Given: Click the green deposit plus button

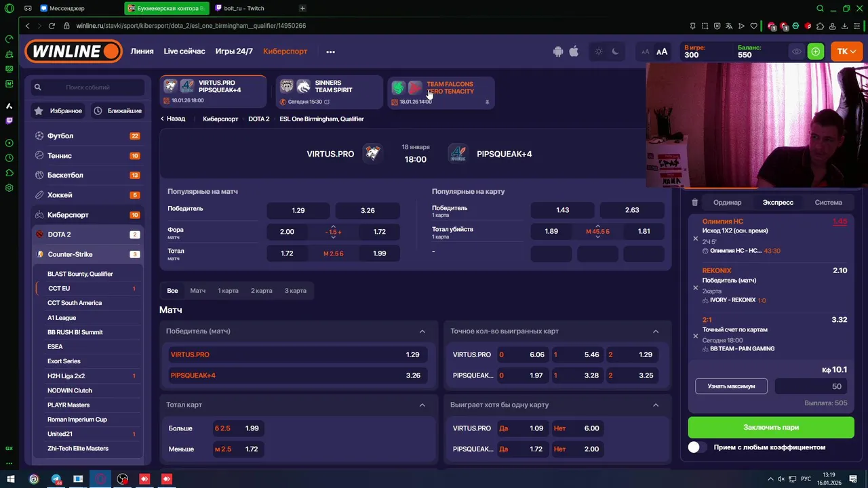Looking at the screenshot, I should (x=815, y=52).
